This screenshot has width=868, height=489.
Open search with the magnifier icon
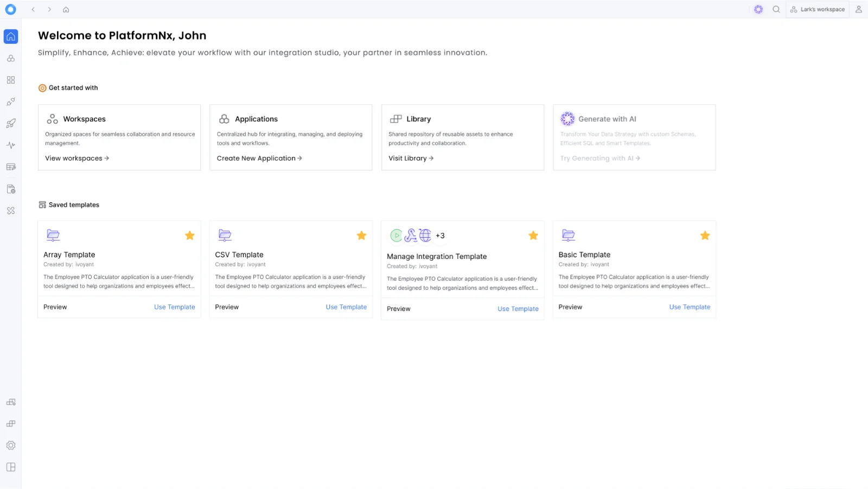click(776, 9)
